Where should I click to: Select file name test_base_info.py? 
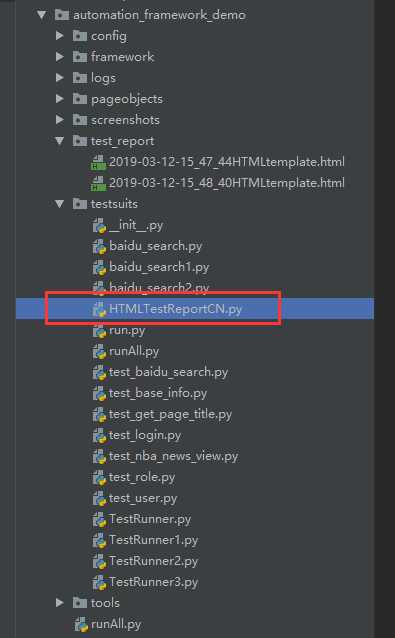pyautogui.click(x=158, y=393)
